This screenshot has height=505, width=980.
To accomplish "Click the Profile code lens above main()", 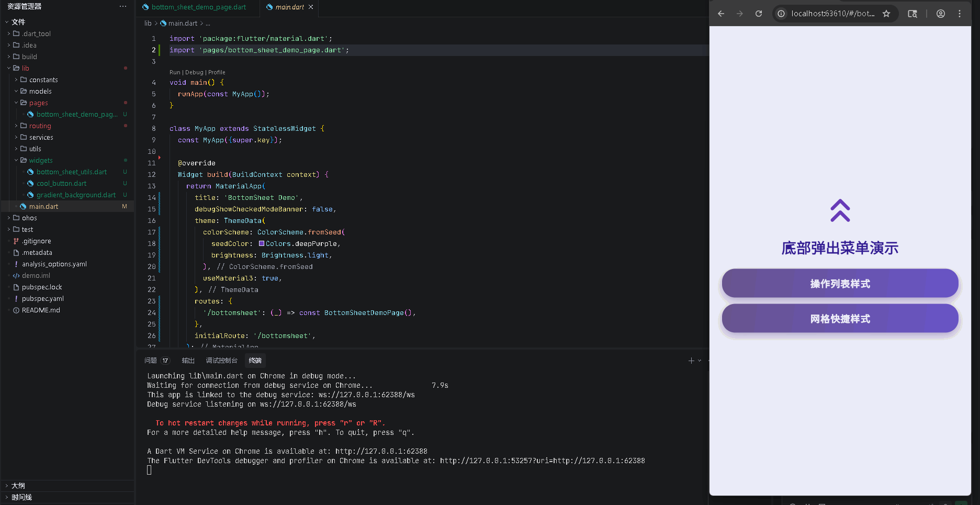I will [x=217, y=72].
